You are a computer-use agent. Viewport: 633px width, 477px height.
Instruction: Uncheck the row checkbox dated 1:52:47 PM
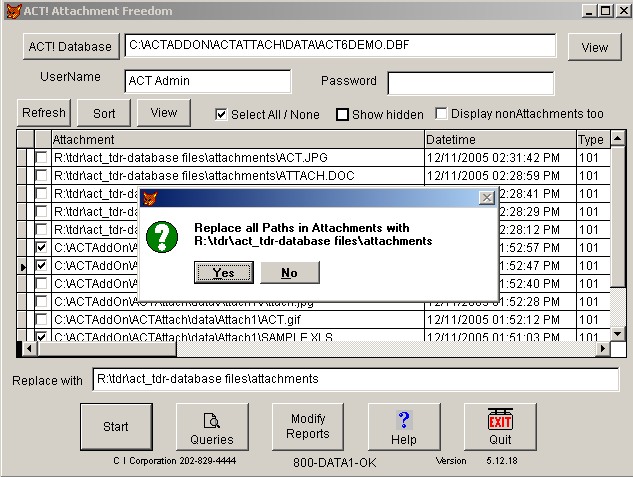(x=42, y=266)
